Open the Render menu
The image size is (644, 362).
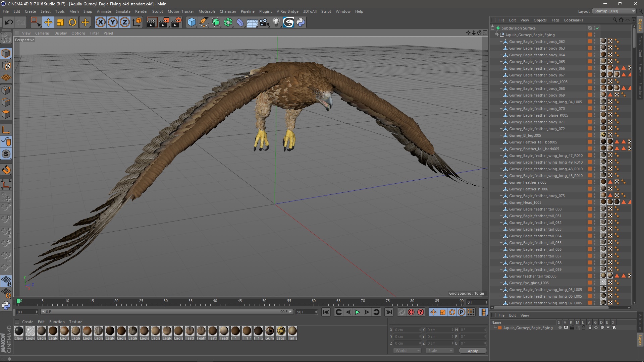(x=141, y=11)
